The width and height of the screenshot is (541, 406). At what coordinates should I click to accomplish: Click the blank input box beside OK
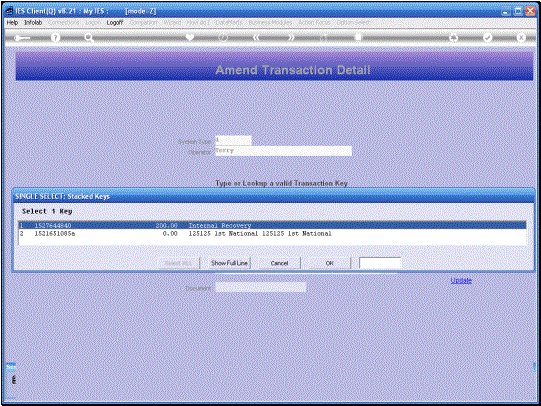click(x=380, y=263)
